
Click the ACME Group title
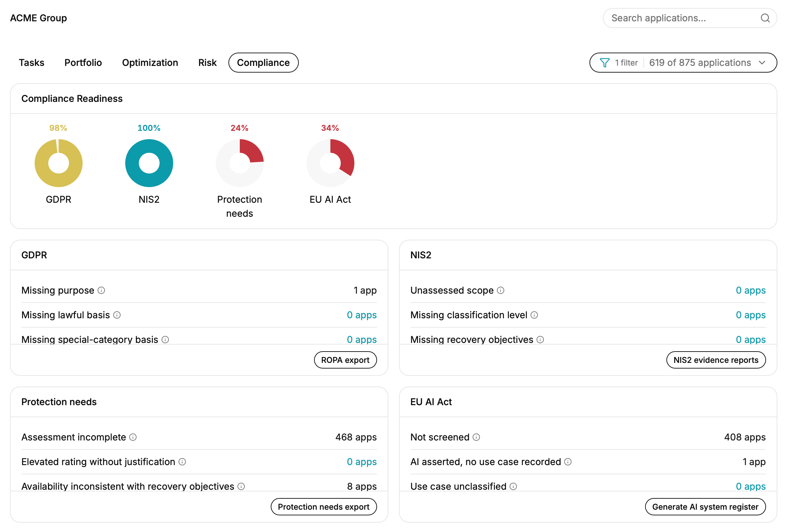[39, 18]
